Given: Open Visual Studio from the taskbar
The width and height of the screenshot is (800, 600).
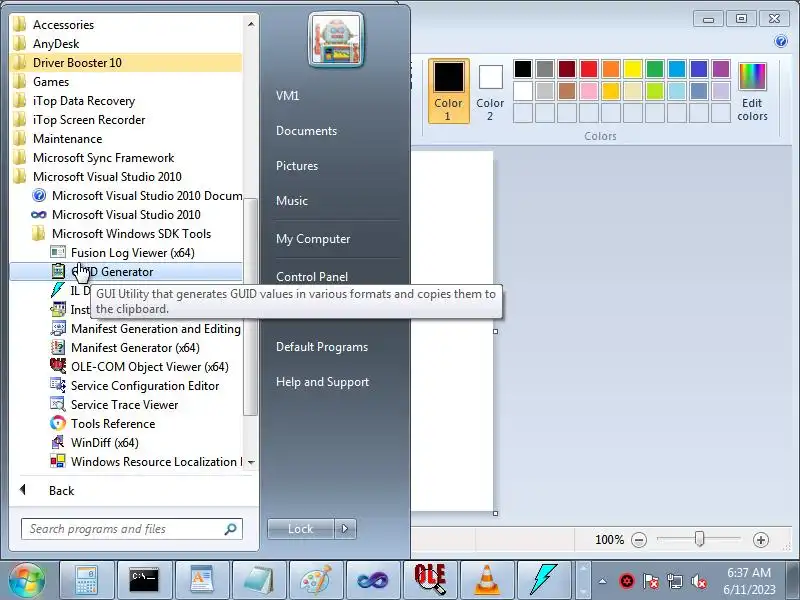Looking at the screenshot, I should (x=373, y=580).
